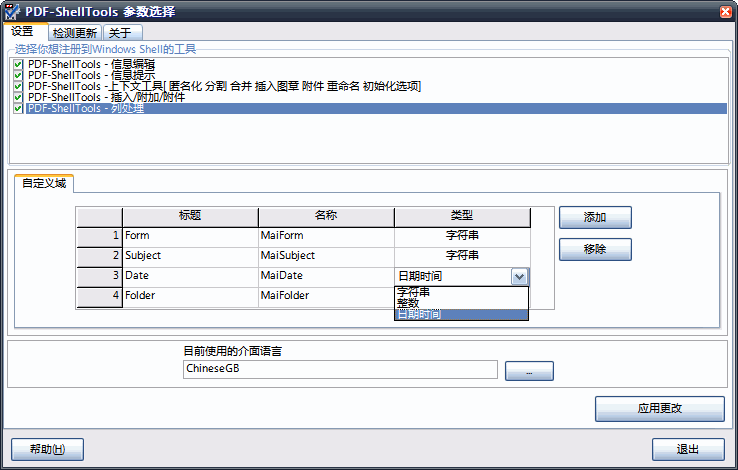Click the 字符串 type cell in the Subject row
The width and height of the screenshot is (738, 470).
(462, 255)
